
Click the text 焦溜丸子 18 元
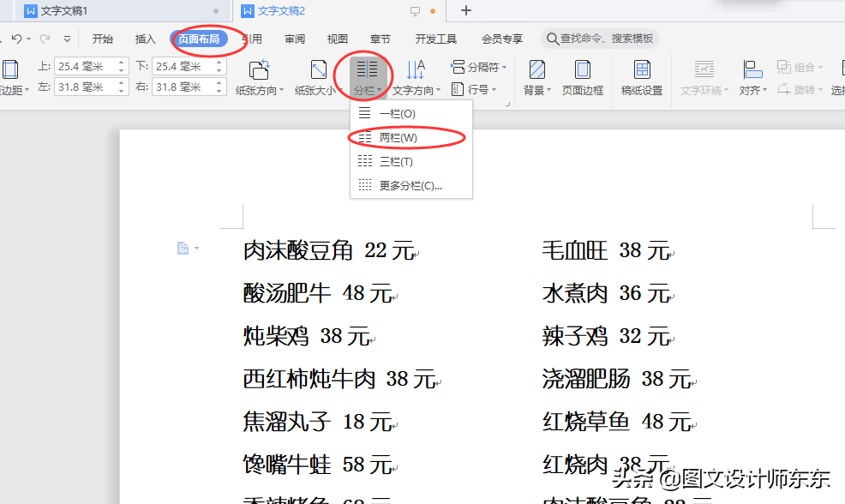coord(318,422)
